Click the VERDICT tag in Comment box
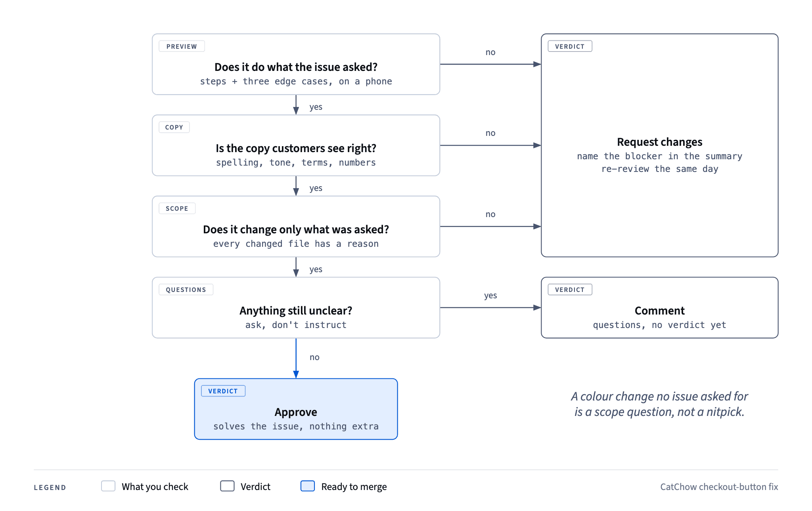This screenshot has height=511, width=812. pos(570,290)
